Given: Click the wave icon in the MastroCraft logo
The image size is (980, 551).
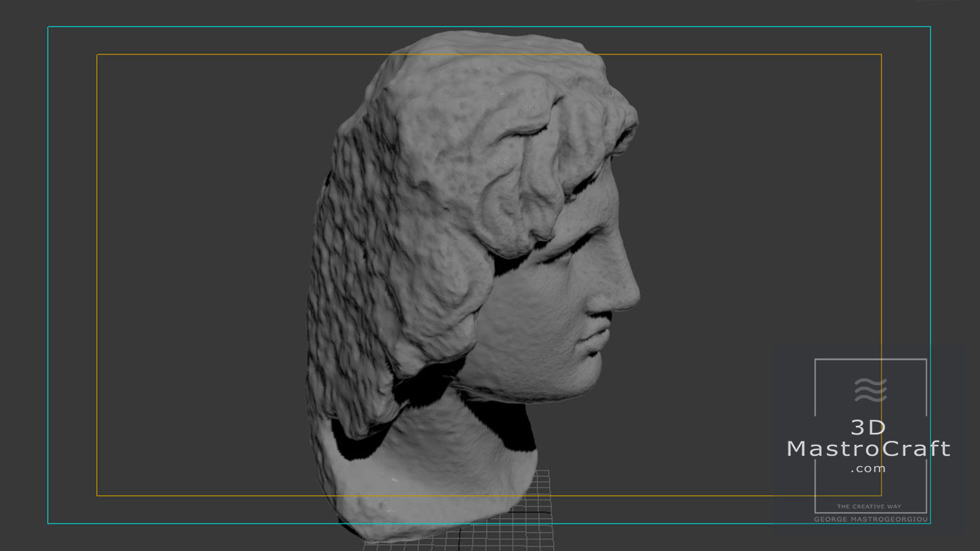Looking at the screenshot, I should 870,390.
